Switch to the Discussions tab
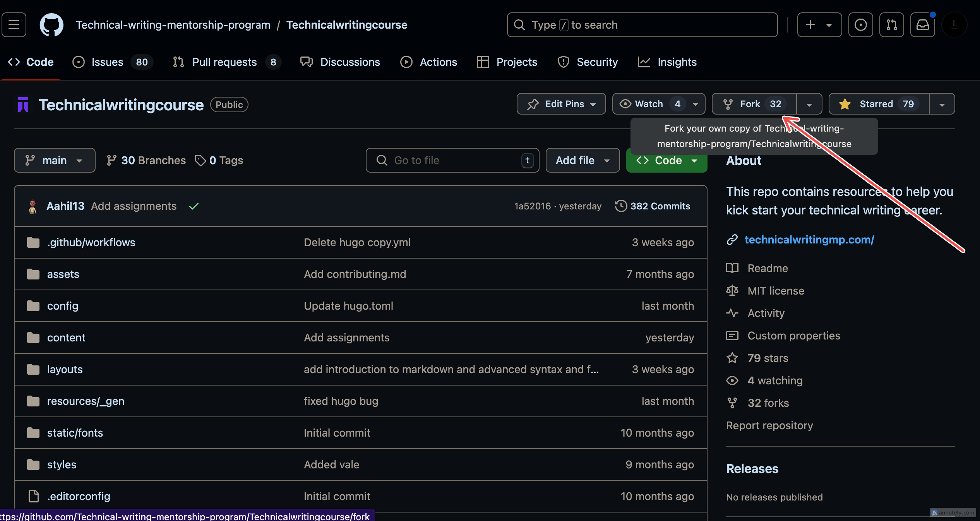 pyautogui.click(x=340, y=62)
